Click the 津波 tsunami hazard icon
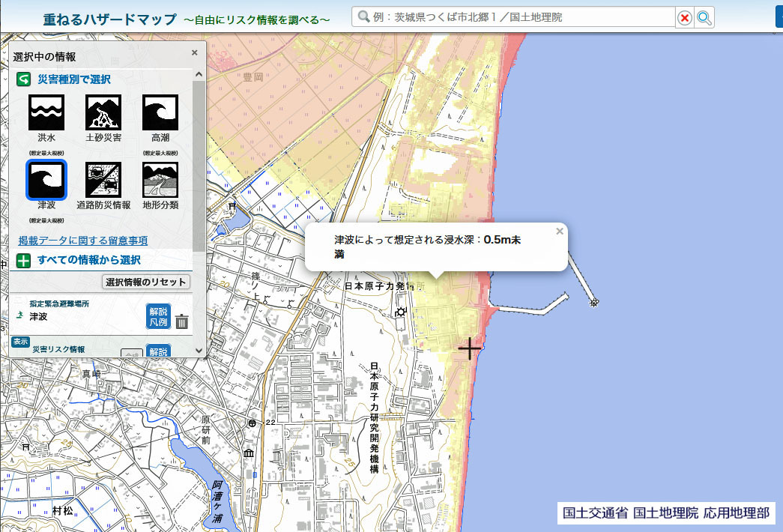This screenshot has width=783, height=532. [x=46, y=181]
